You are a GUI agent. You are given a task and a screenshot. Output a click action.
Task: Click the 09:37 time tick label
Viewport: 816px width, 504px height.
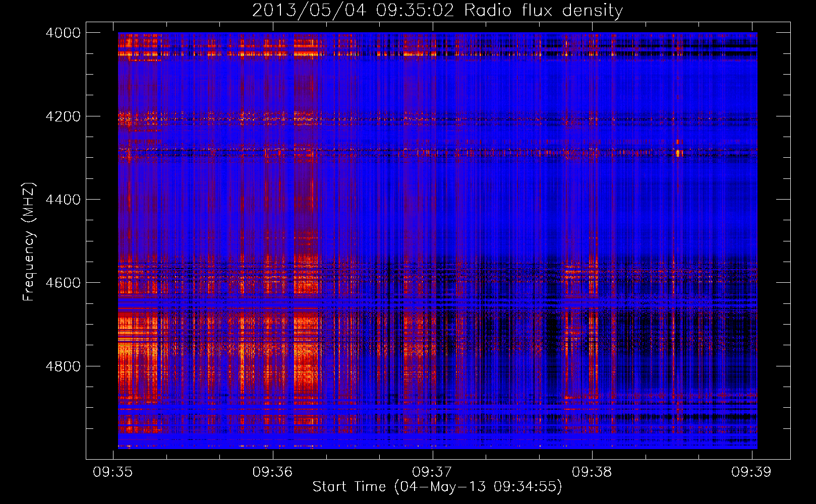coord(432,472)
